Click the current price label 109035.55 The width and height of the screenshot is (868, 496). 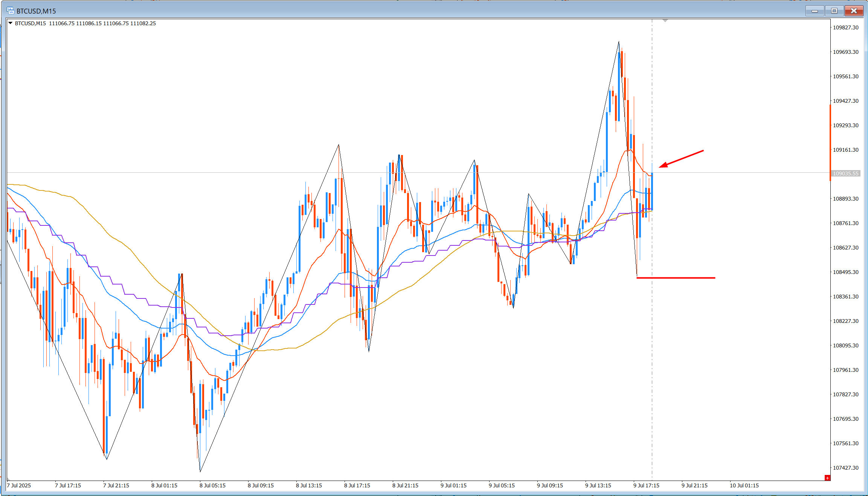pyautogui.click(x=845, y=173)
